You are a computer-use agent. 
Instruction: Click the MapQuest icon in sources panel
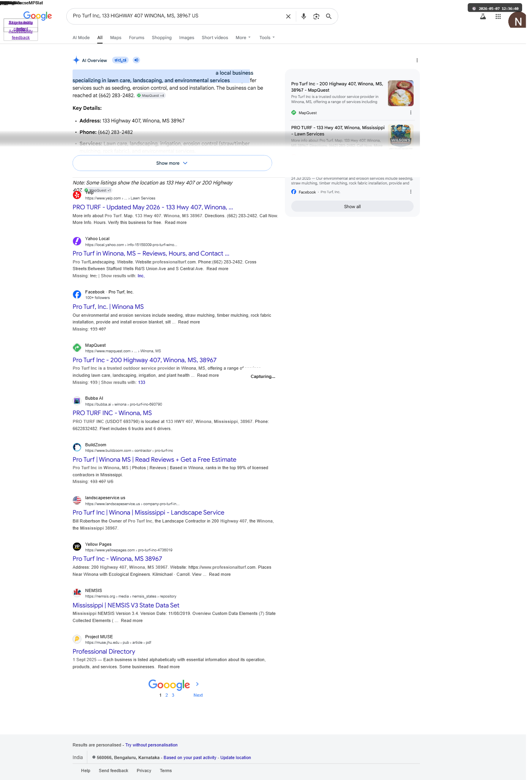coord(294,113)
